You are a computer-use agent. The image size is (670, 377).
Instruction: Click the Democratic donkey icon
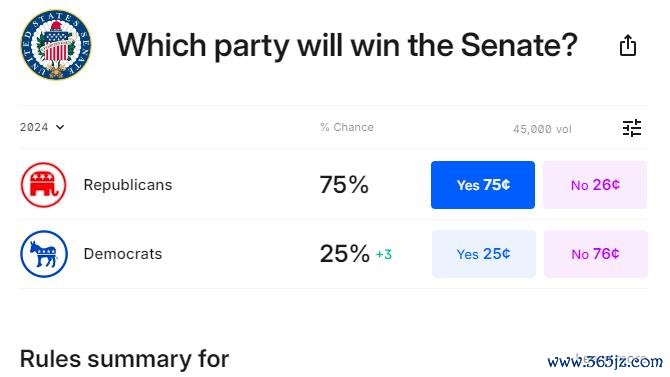(x=44, y=254)
